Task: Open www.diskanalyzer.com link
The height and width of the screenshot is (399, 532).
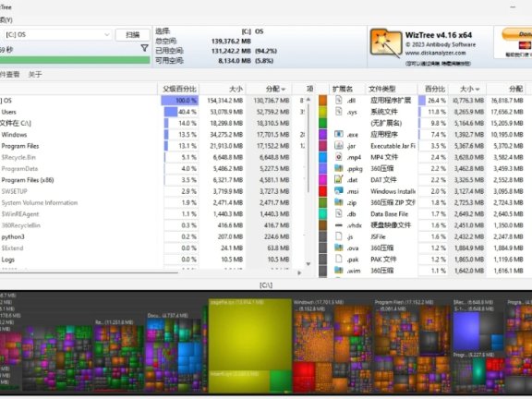Action: coord(435,53)
